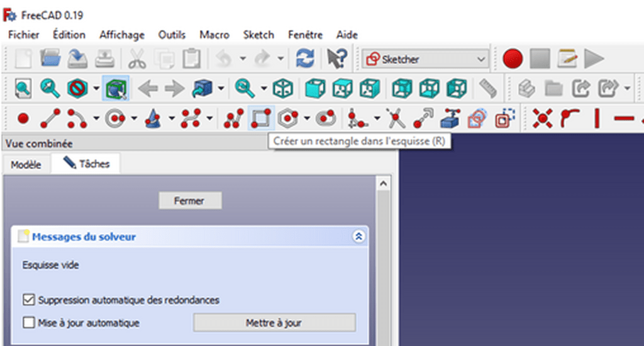Apply the coincident constraint
This screenshot has width=644, height=346.
[542, 119]
